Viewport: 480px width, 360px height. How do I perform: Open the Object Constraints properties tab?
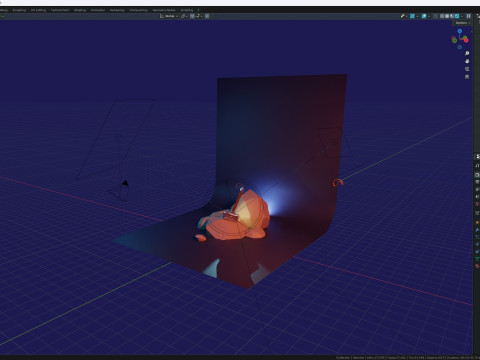tap(477, 252)
